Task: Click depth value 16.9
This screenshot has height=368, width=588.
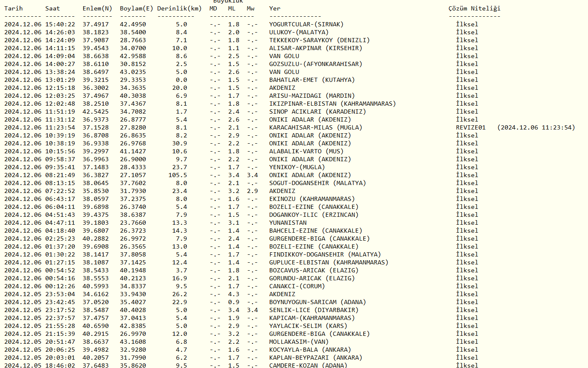Action: click(x=180, y=278)
